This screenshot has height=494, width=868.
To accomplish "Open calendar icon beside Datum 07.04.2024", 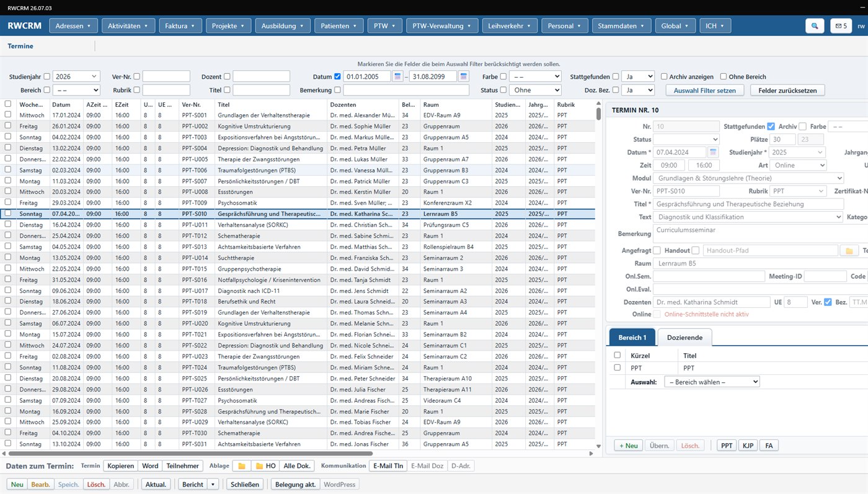I will pos(713,152).
